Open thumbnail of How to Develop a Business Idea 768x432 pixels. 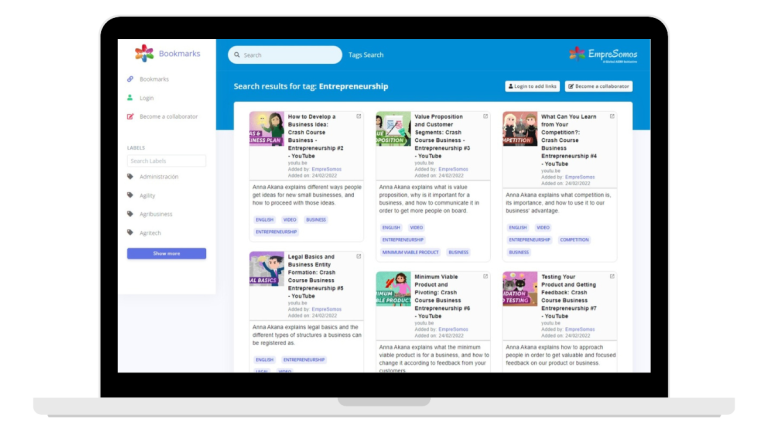point(266,129)
